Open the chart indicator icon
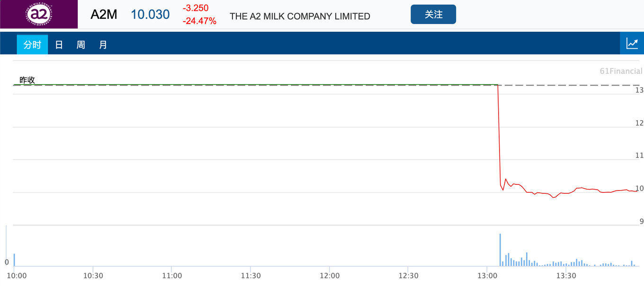Screen dimensions: 644x286 [632, 43]
